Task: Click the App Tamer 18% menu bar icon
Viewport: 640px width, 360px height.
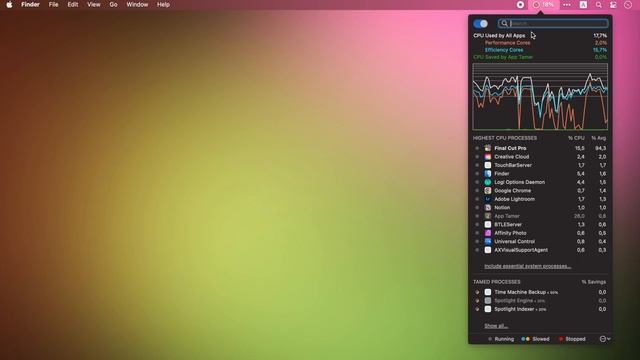Action: 544,5
